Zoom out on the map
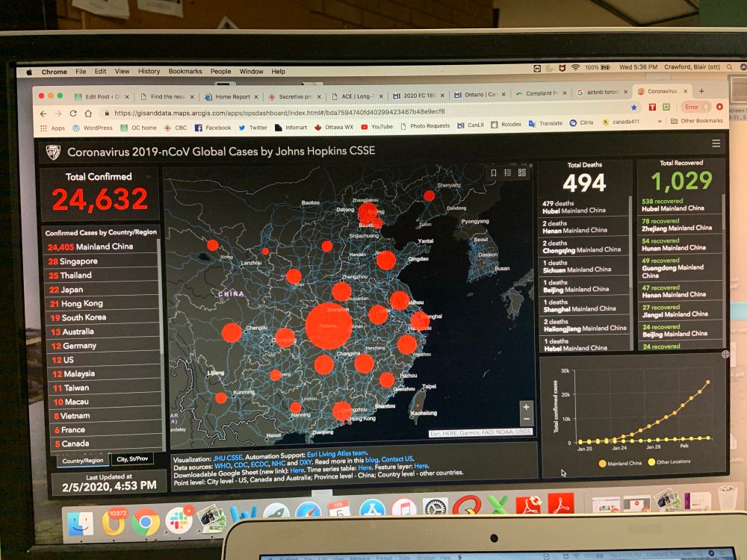The image size is (747, 560). point(526,419)
